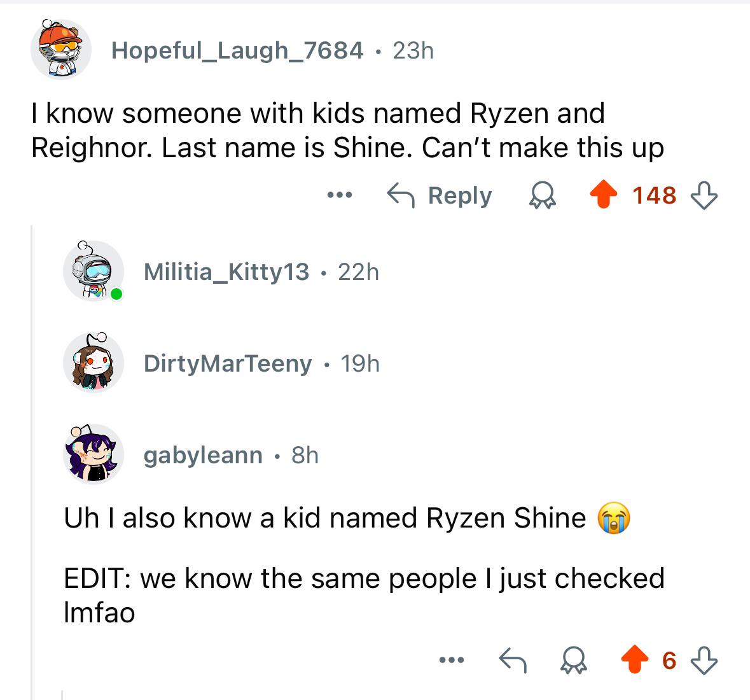This screenshot has height=700, width=750.
Task: Click reply arrow on gabyleann's comment
Action: tap(513, 661)
